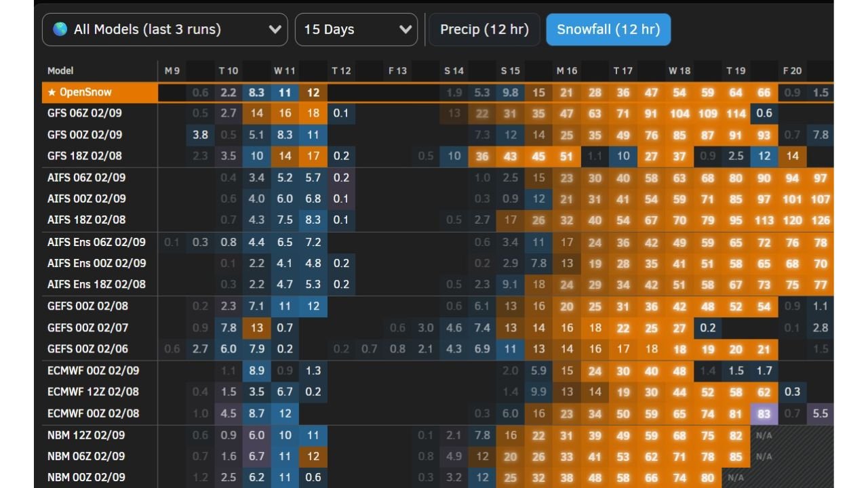Click the 126 value in AIFS 18Z row
The image size is (868, 488).
(820, 220)
